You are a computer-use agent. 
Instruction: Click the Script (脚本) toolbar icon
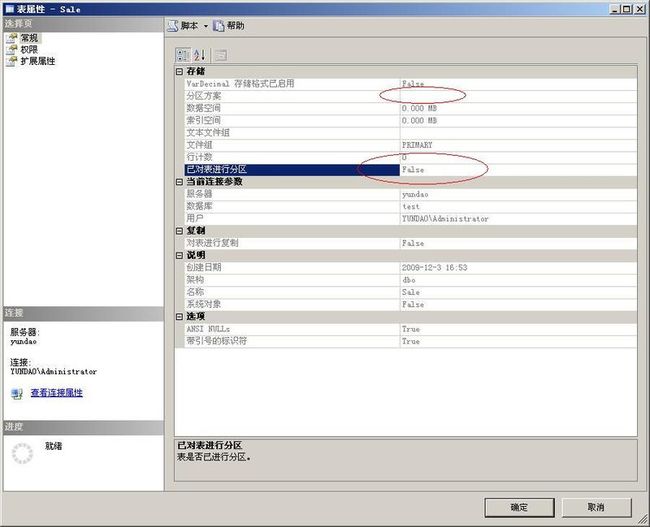(172, 26)
